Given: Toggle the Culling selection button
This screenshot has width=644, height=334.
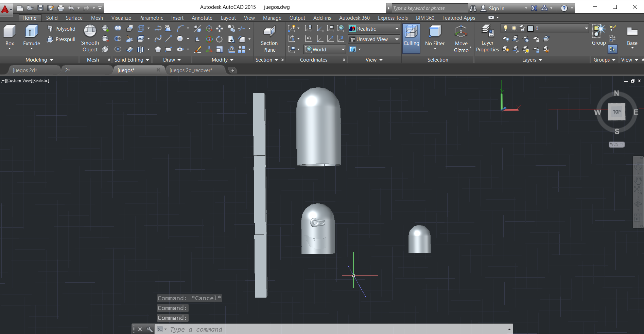Looking at the screenshot, I should (411, 38).
